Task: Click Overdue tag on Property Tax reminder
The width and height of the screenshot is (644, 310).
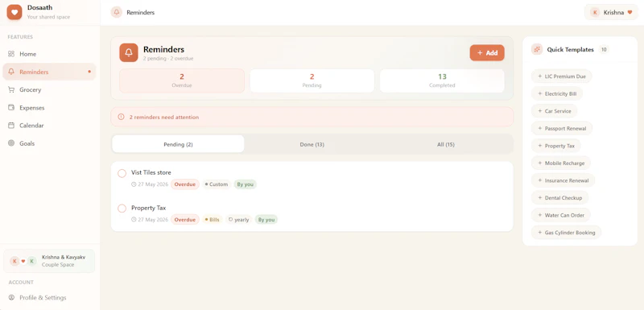Action: (x=185, y=220)
